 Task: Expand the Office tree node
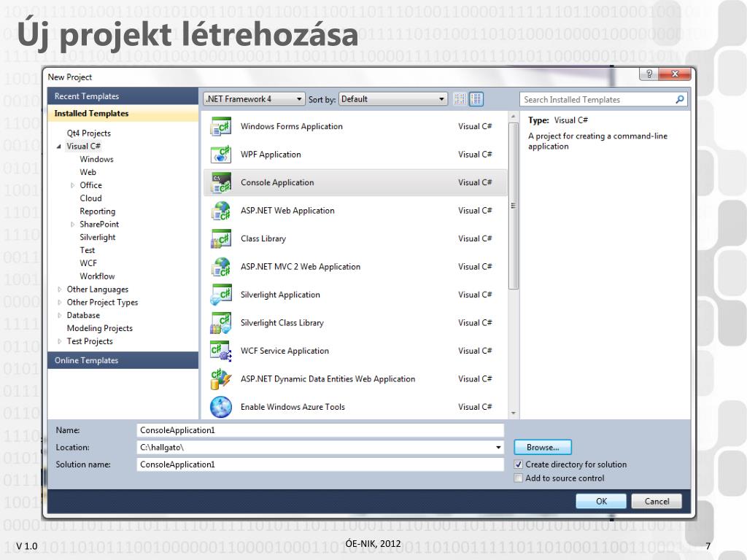72,186
